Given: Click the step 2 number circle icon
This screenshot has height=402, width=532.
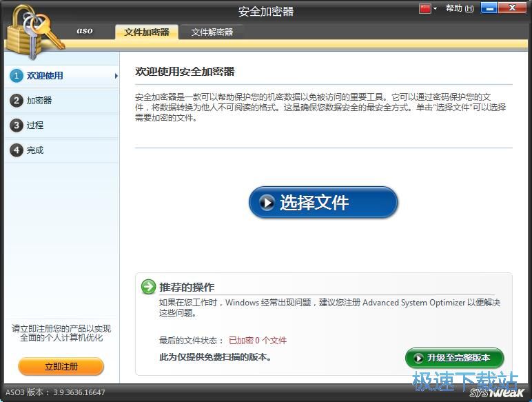Looking at the screenshot, I should click(x=17, y=101).
